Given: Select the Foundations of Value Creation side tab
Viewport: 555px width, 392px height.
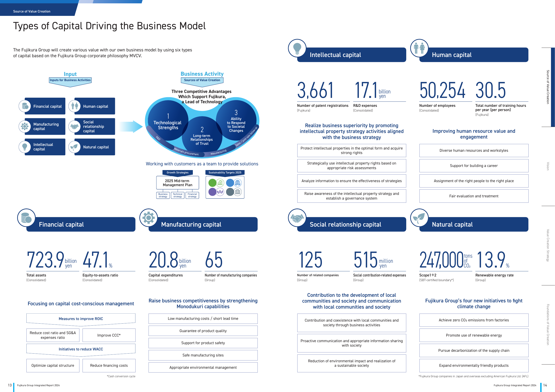Looking at the screenshot, I should pyautogui.click(x=548, y=325).
